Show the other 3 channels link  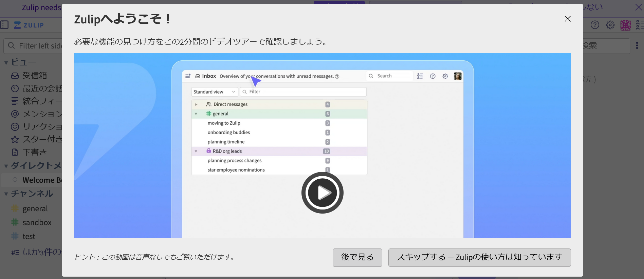pyautogui.click(x=42, y=252)
